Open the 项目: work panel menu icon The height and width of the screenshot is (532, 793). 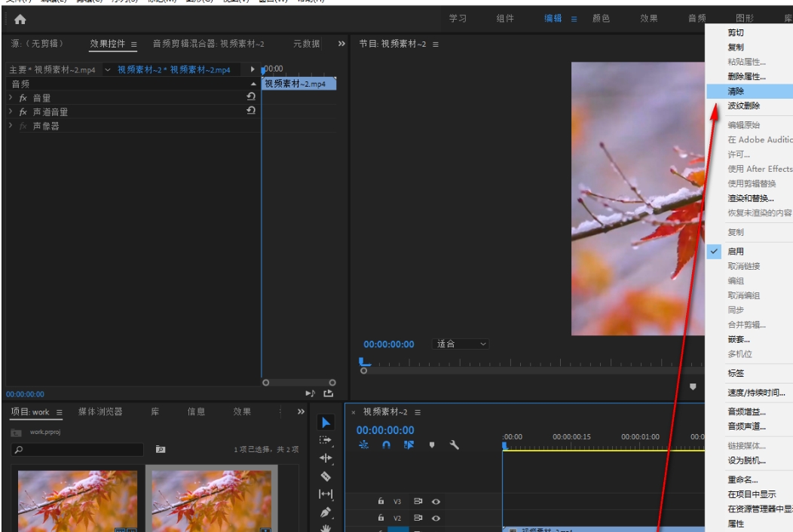[x=59, y=412]
